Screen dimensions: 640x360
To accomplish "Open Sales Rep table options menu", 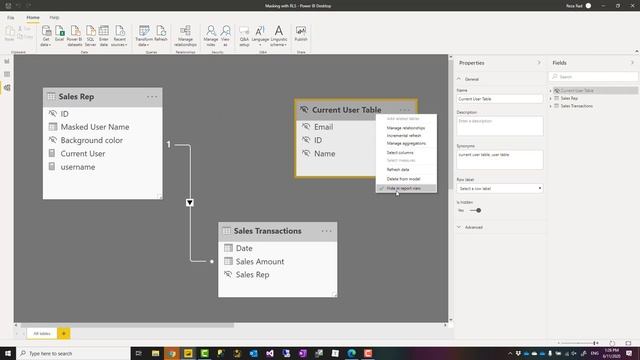I will (152, 97).
